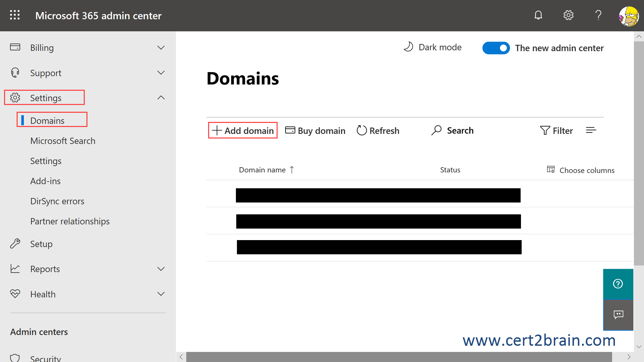Open Partner relationships page

(70, 221)
